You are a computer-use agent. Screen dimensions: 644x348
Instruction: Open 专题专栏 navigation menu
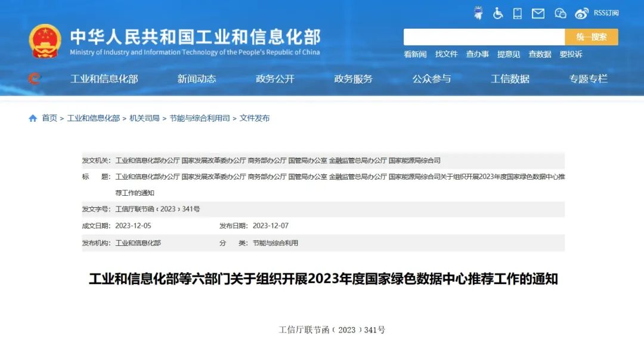588,79
